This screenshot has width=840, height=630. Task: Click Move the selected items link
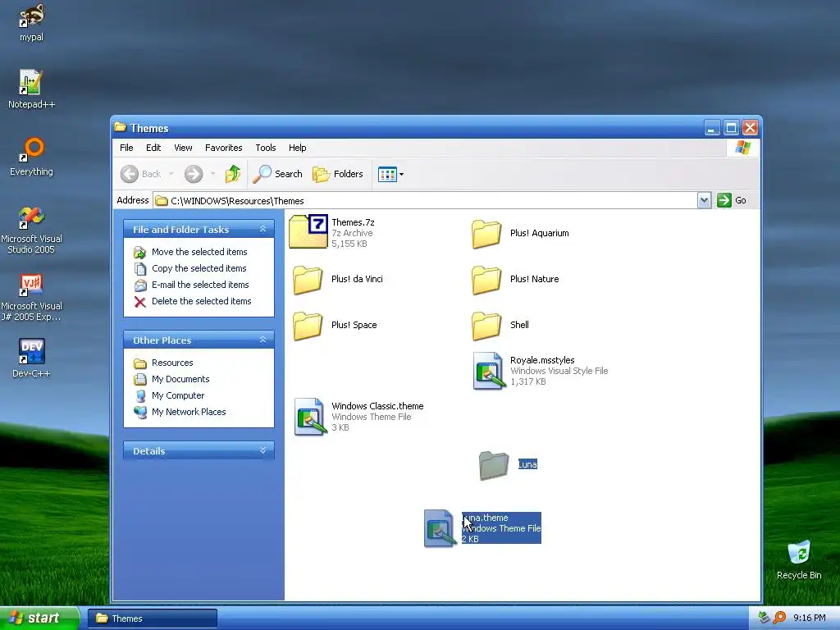click(x=199, y=252)
